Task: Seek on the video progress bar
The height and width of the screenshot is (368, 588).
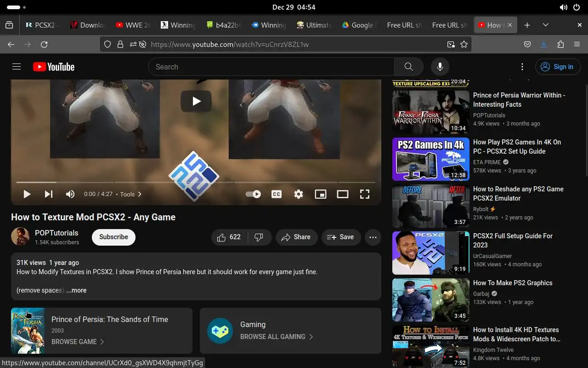Action: coord(196,183)
